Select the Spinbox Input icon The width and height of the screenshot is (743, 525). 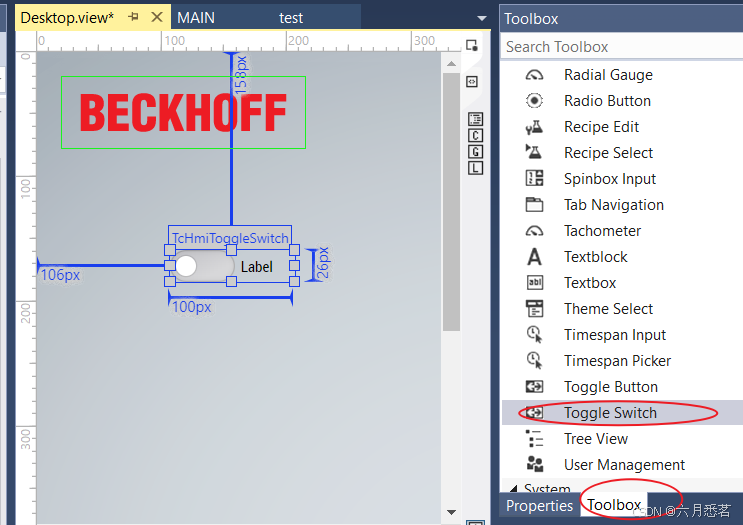535,179
